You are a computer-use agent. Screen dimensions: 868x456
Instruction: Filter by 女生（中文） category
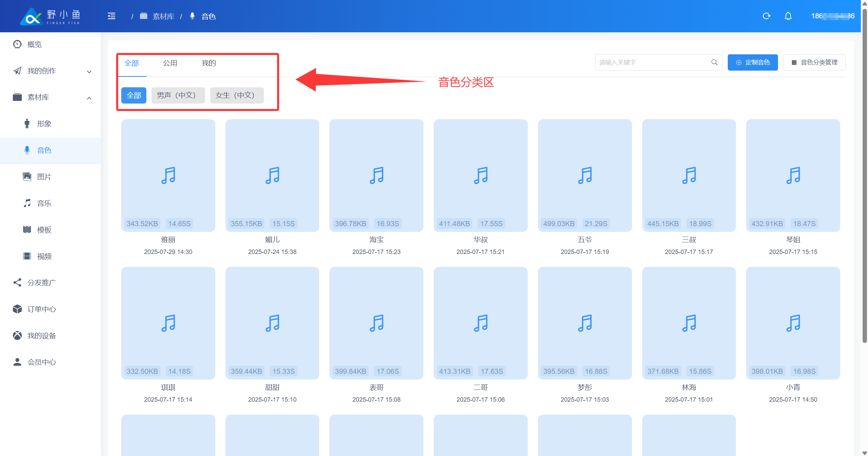pos(236,95)
